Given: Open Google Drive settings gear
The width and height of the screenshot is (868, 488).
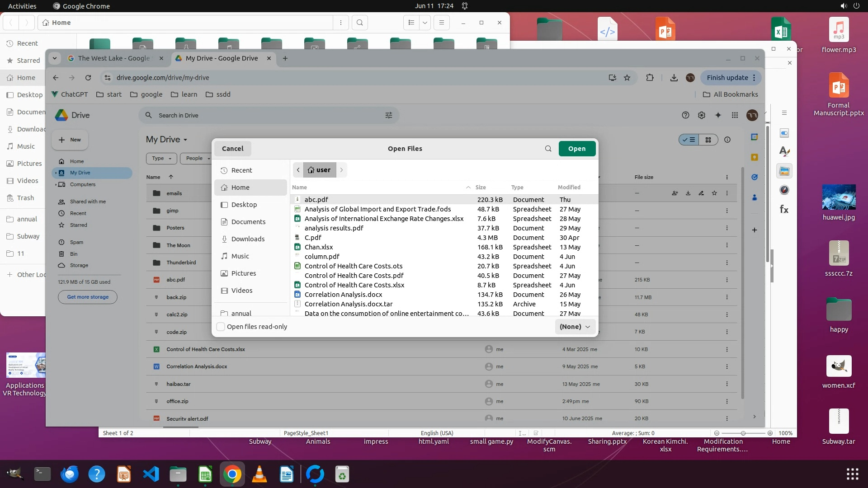Looking at the screenshot, I should click(702, 115).
